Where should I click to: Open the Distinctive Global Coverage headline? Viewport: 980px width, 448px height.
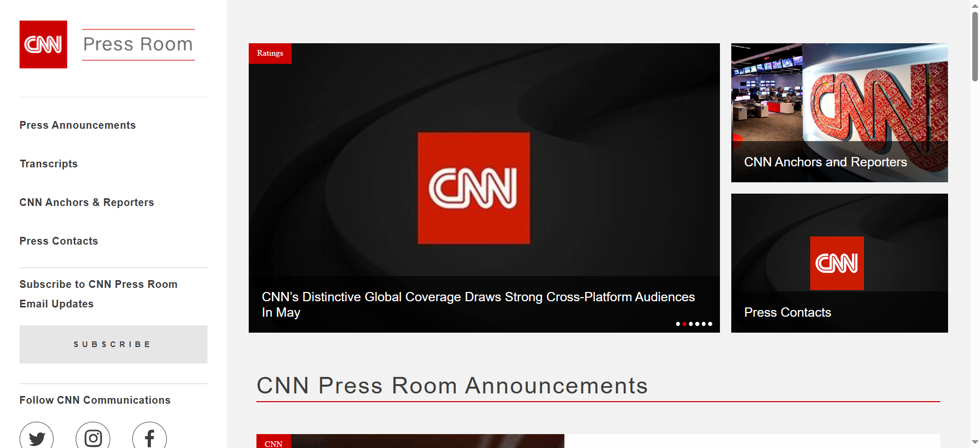pyautogui.click(x=478, y=304)
